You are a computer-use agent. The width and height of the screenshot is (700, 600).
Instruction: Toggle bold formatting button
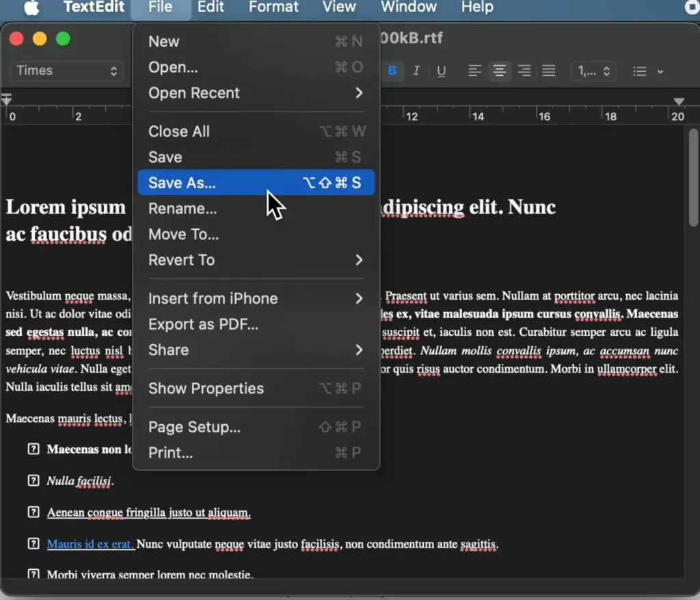pos(392,70)
